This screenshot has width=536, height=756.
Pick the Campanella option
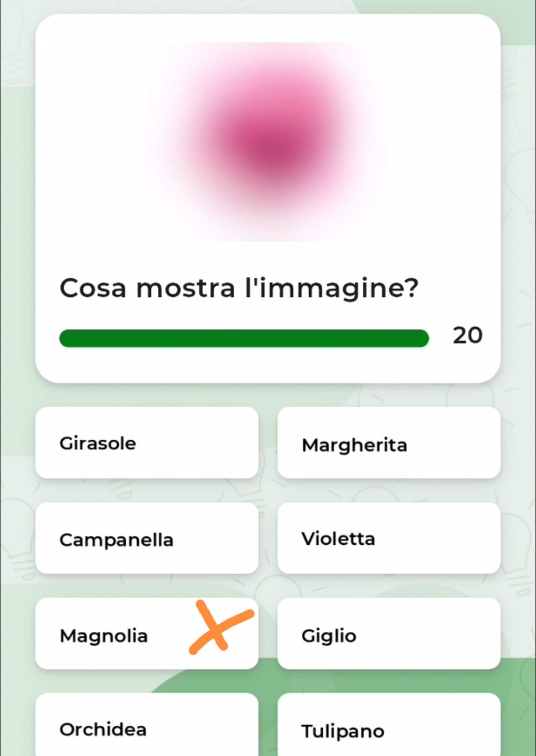[x=147, y=538]
